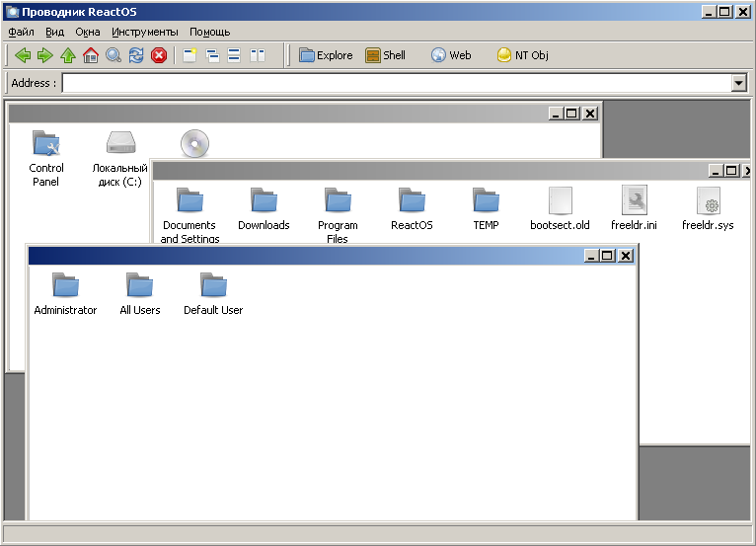Viewport: 756px width, 546px height.
Task: Minimize the front child window
Action: point(591,256)
